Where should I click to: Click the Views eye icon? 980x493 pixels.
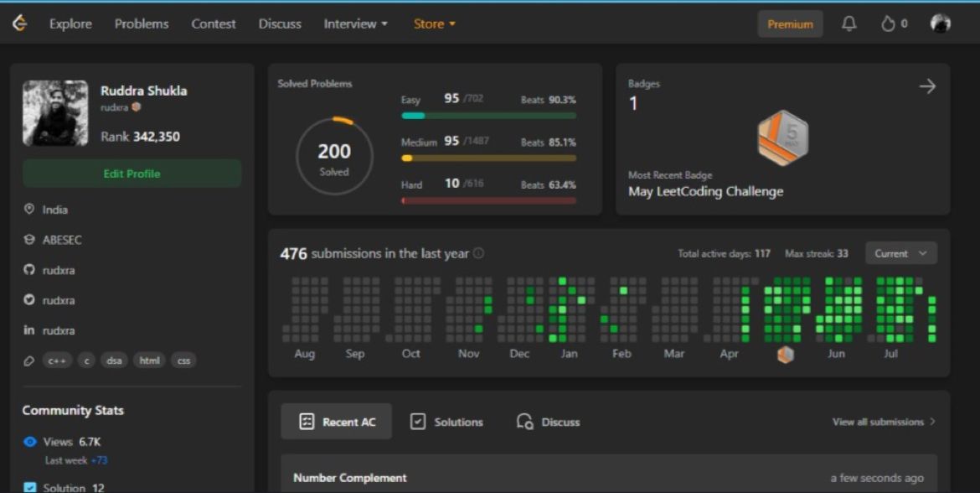coord(29,442)
